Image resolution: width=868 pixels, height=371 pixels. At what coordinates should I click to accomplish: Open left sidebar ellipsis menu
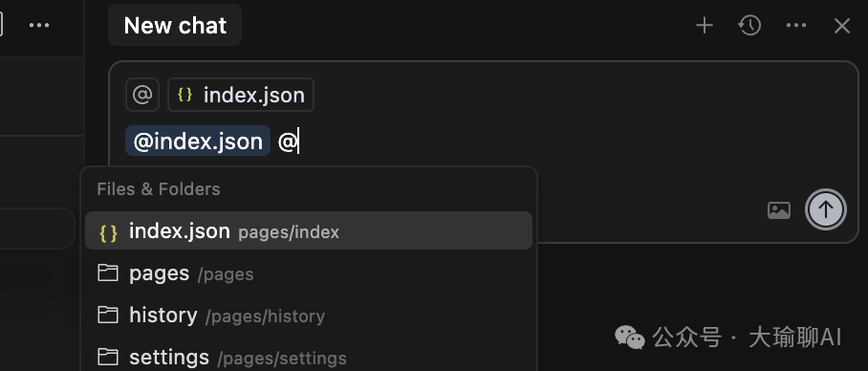[x=39, y=26]
